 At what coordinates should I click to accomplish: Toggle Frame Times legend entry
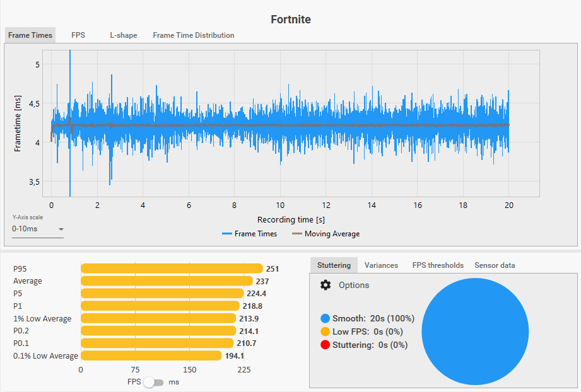pos(249,234)
